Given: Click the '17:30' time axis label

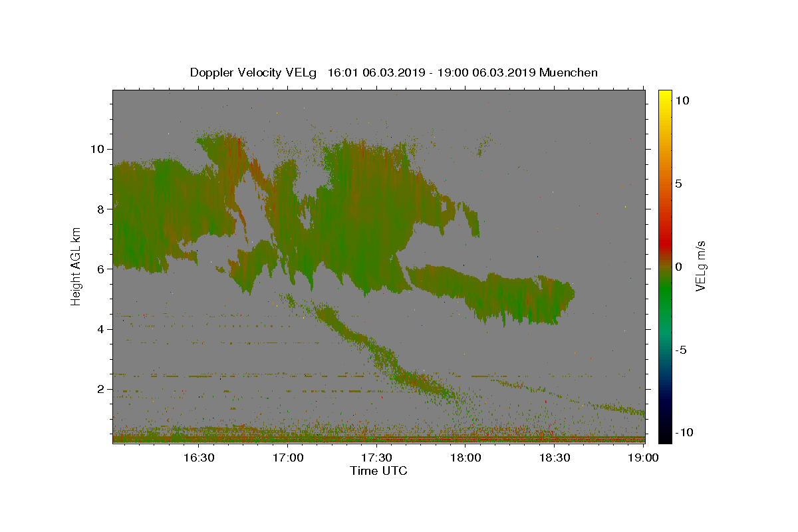Looking at the screenshot, I should [377, 458].
